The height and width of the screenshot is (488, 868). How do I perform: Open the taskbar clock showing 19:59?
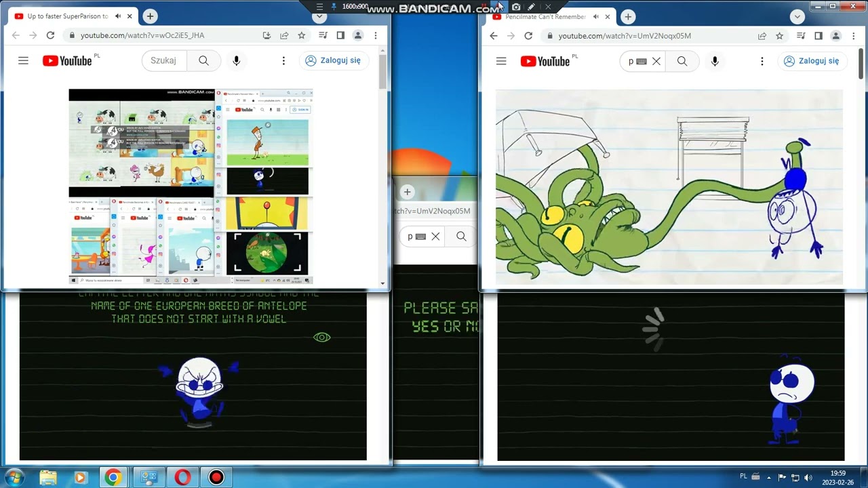click(x=838, y=478)
